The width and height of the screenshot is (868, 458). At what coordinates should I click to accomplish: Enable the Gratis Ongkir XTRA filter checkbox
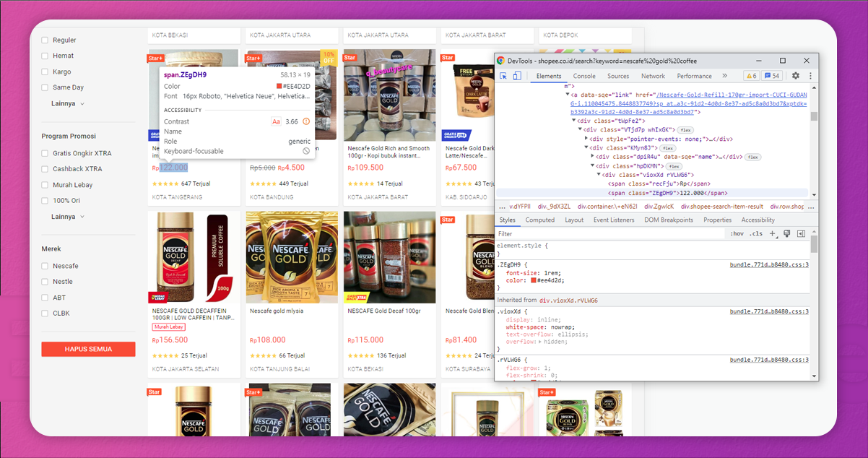(45, 152)
